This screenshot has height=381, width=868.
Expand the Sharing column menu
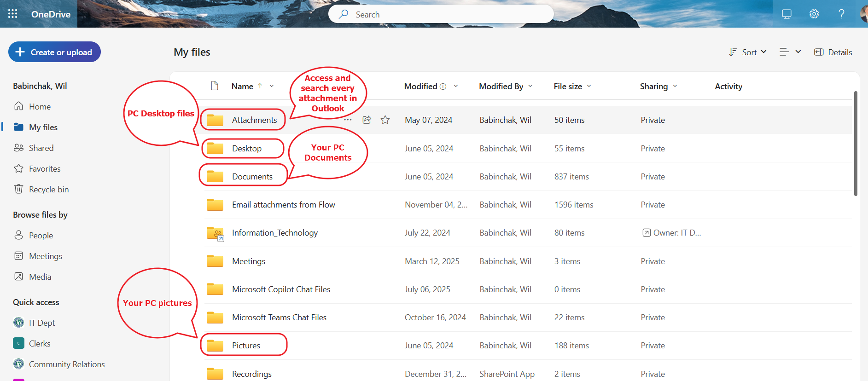675,86
